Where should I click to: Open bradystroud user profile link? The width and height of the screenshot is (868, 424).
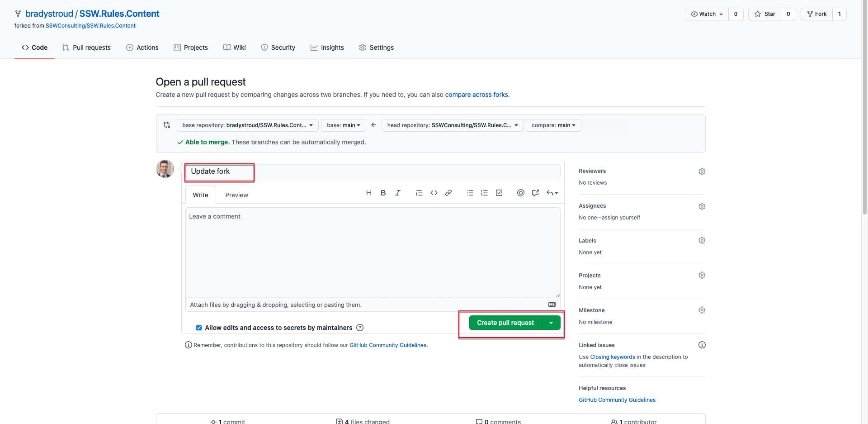point(49,14)
